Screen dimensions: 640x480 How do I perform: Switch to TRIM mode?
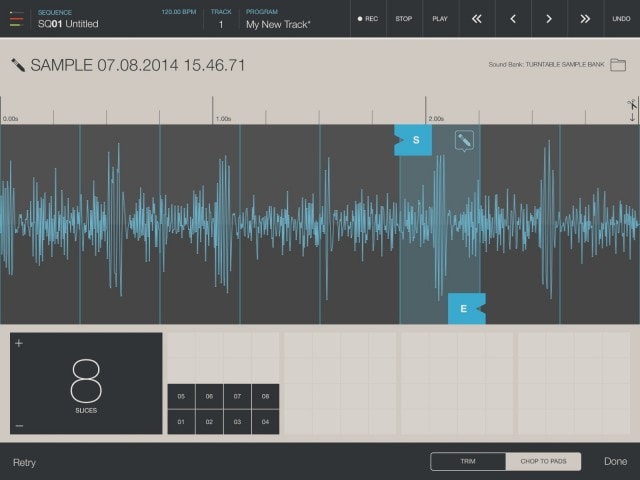[x=468, y=461]
